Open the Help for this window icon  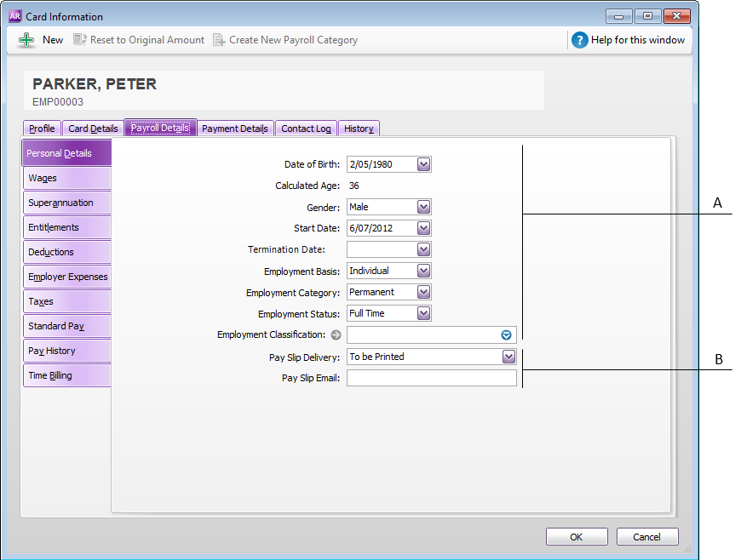coord(580,40)
